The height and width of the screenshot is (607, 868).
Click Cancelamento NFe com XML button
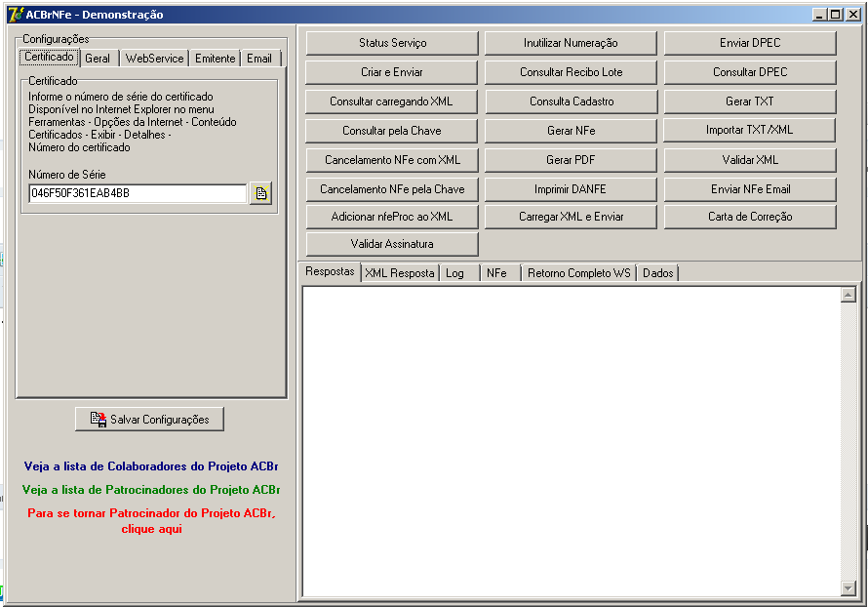pyautogui.click(x=392, y=160)
